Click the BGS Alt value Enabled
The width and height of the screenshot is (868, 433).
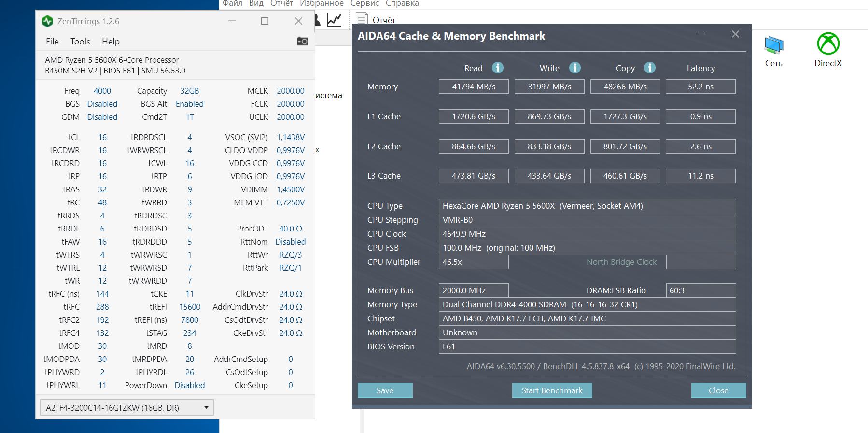pos(190,104)
